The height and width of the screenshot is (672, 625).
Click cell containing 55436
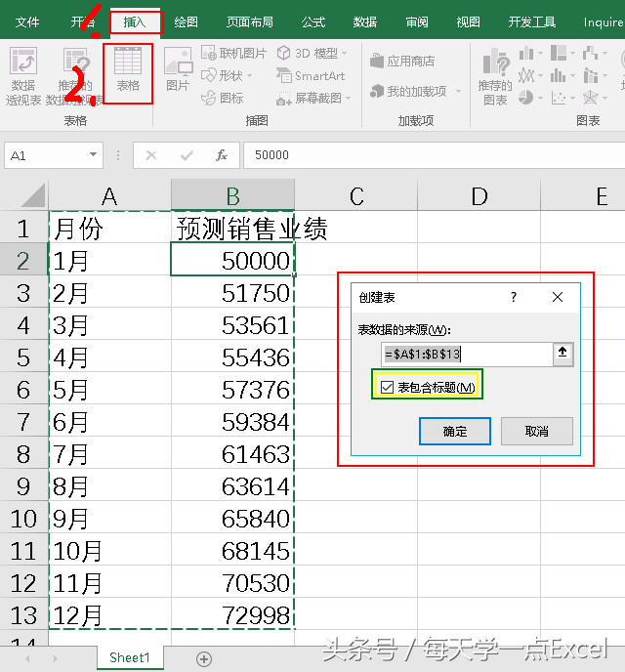coord(232,357)
